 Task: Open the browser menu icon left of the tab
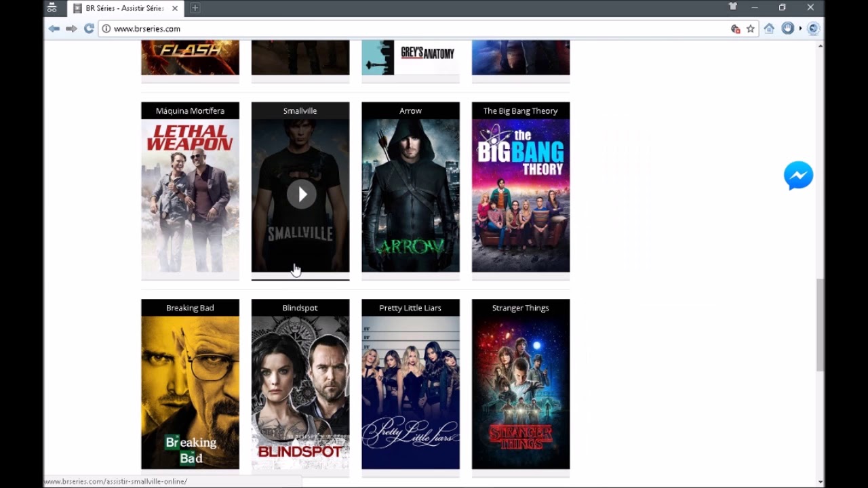coord(52,8)
